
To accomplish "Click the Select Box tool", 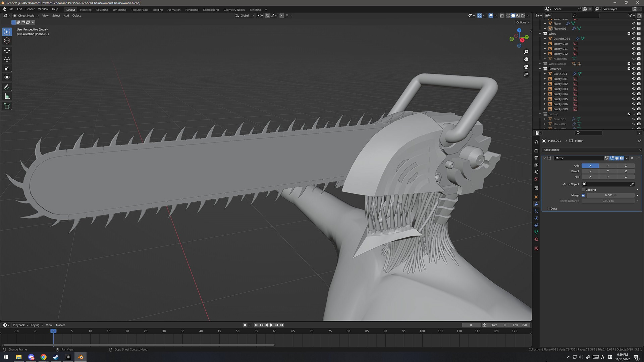I will pos(7,32).
